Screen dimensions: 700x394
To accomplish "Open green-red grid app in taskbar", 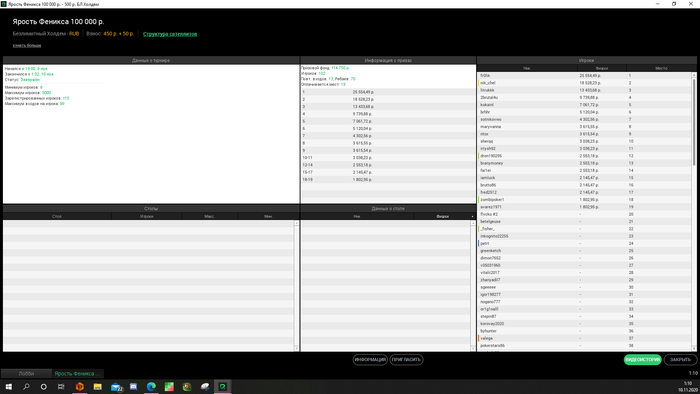I will pos(169,387).
